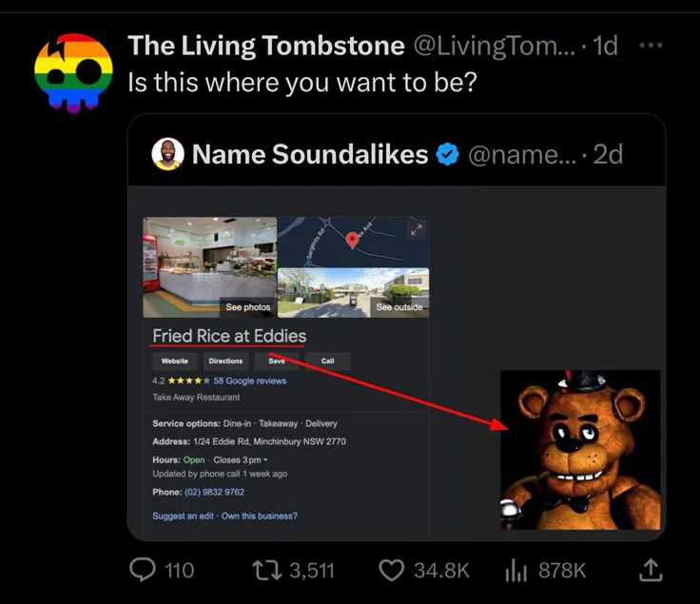
Task: Click the reply speech bubble icon
Action: 143,569
